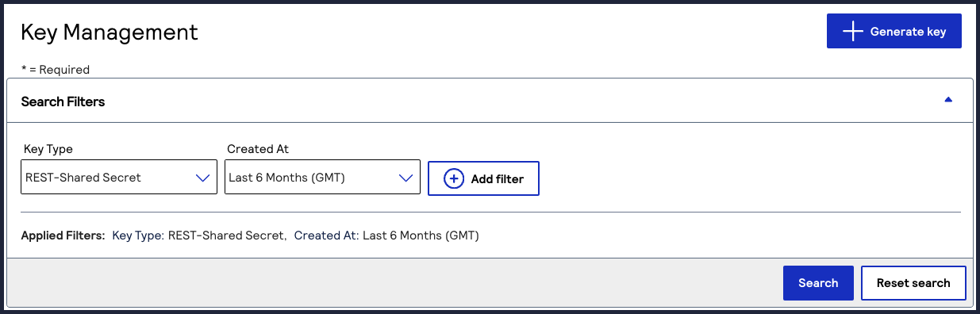The width and height of the screenshot is (980, 314).
Task: Select the applied Created At filter name
Action: pos(325,235)
